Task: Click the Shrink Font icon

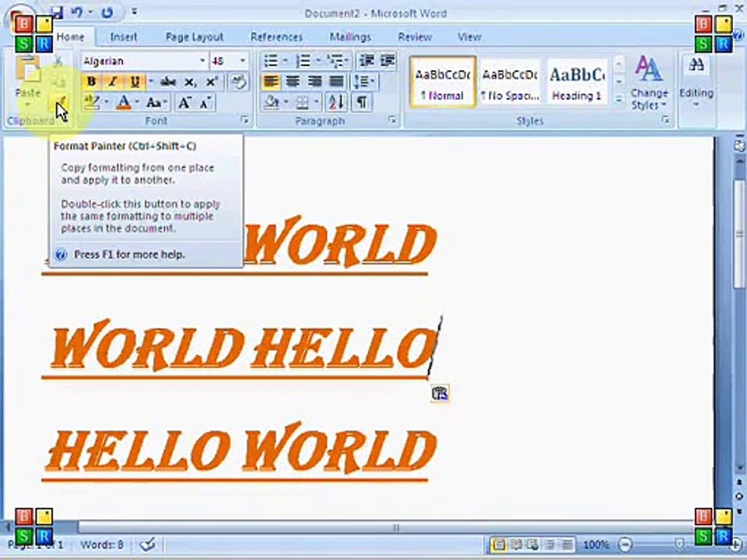Action: pyautogui.click(x=205, y=103)
